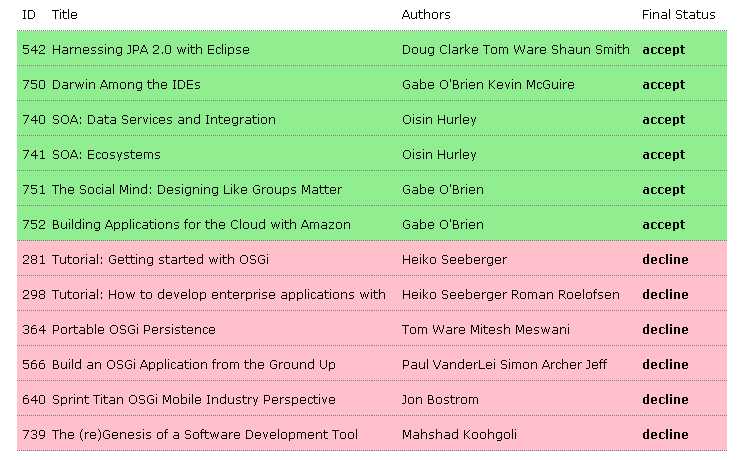Click author 'Mahshad Koohgoli'
Screen dimensions: 751x460
point(457,434)
